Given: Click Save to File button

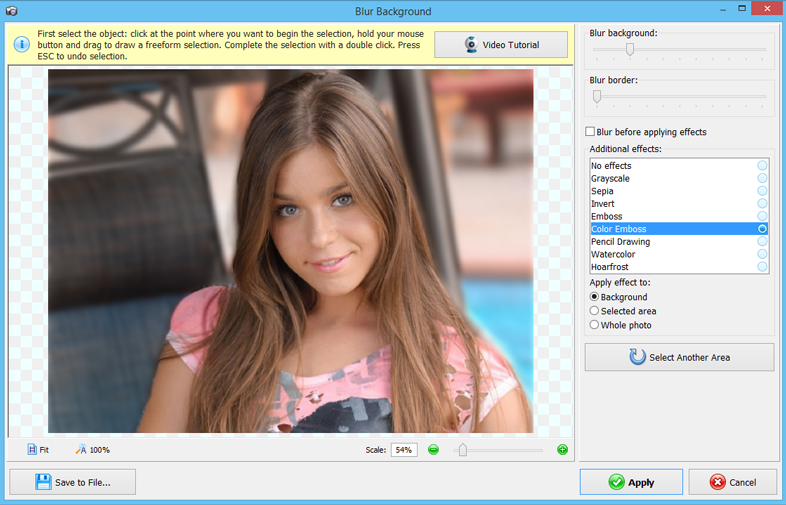Looking at the screenshot, I should [x=73, y=482].
